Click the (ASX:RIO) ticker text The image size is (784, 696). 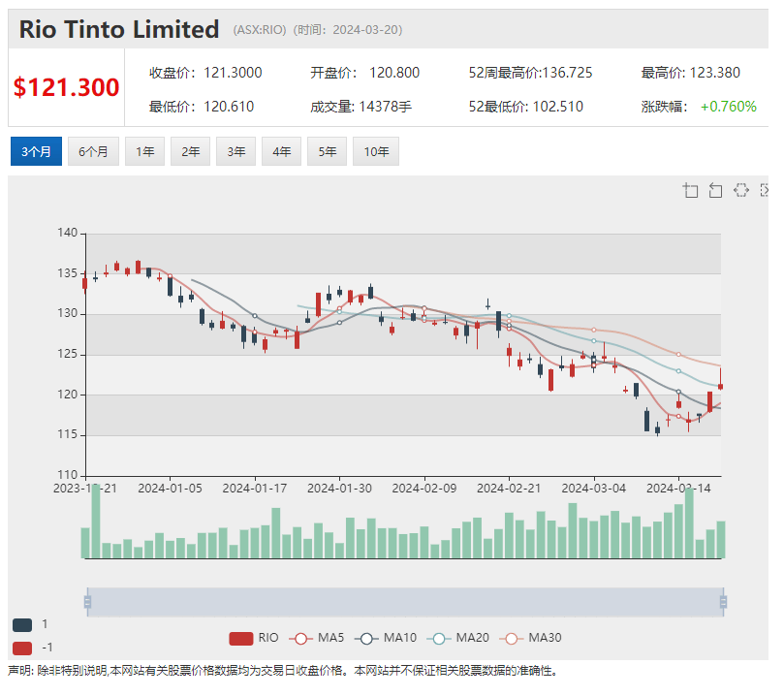pyautogui.click(x=260, y=30)
